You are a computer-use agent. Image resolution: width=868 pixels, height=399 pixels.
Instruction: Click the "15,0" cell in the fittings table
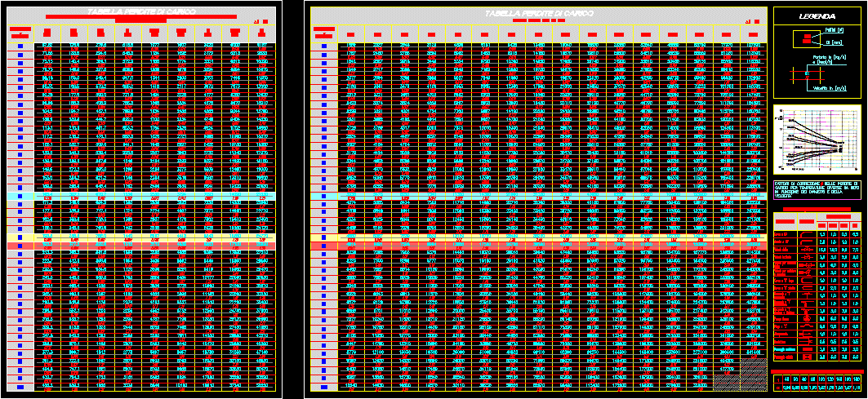(x=822, y=248)
